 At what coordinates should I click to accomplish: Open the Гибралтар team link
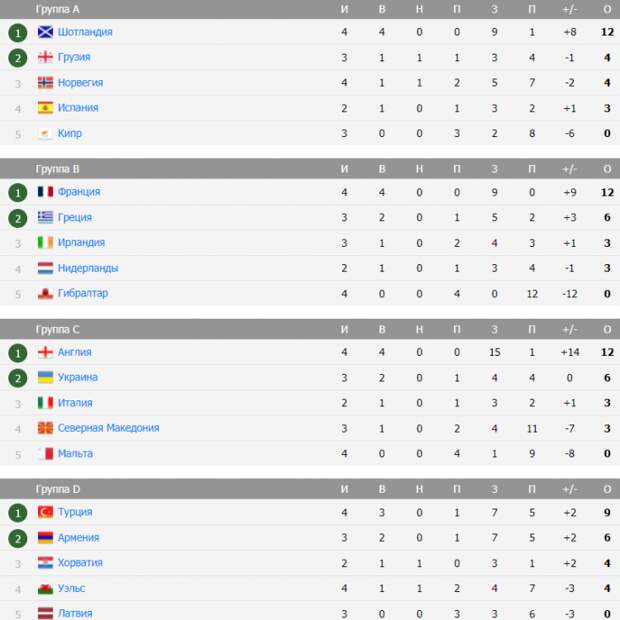pos(83,293)
